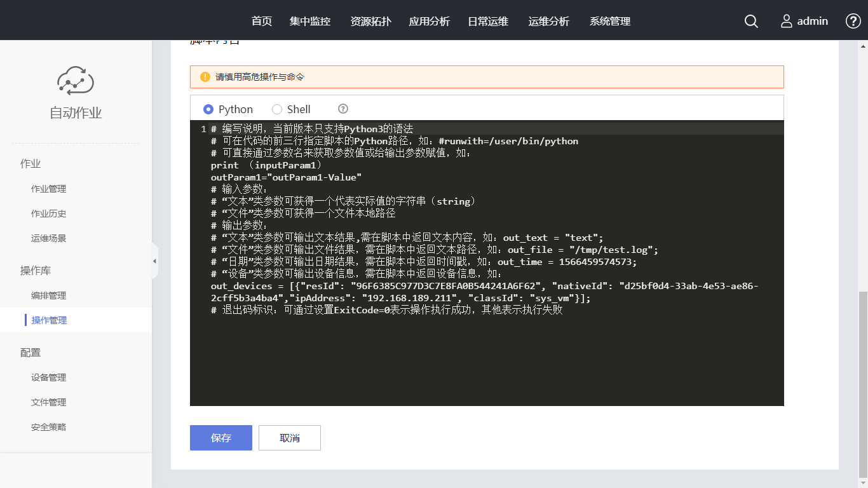Open the 系统管理 top menu

610,22
